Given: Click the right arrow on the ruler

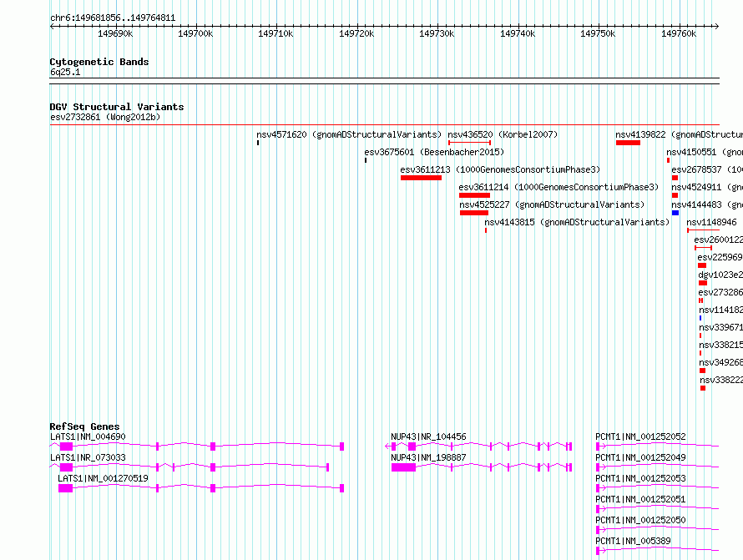Looking at the screenshot, I should [717, 26].
